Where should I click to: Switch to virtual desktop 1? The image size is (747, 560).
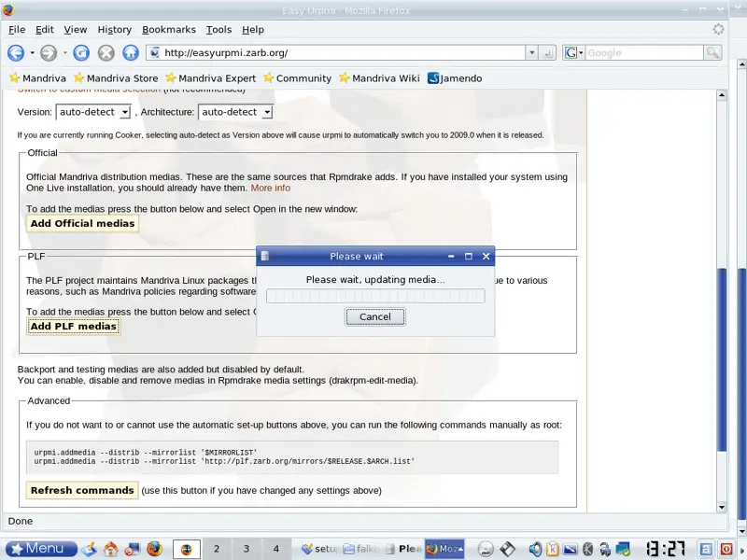[186, 549]
